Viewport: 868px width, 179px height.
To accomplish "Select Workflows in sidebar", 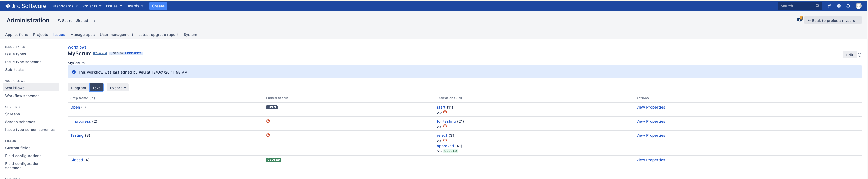I will coord(31,88).
